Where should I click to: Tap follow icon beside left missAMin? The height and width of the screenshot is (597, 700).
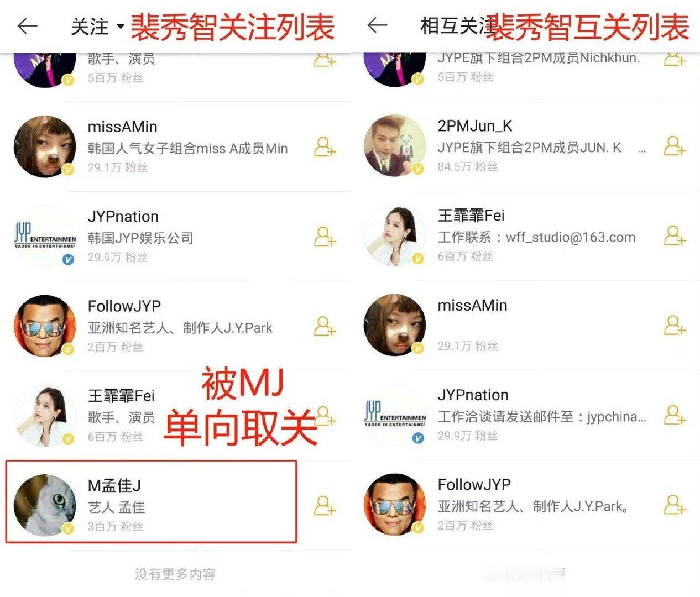click(x=325, y=147)
